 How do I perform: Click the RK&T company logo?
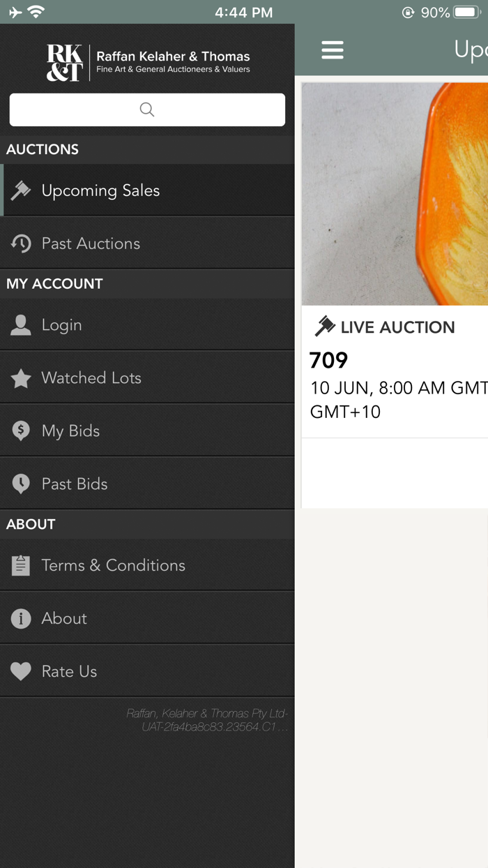[x=63, y=62]
